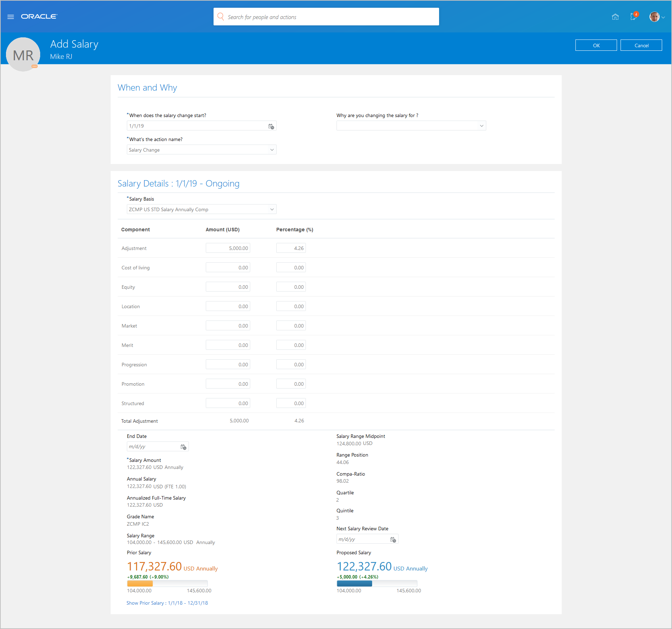Screen dimensions: 672x629
Task: Click the '98.02' Compa-Ratio value
Action: point(343,481)
